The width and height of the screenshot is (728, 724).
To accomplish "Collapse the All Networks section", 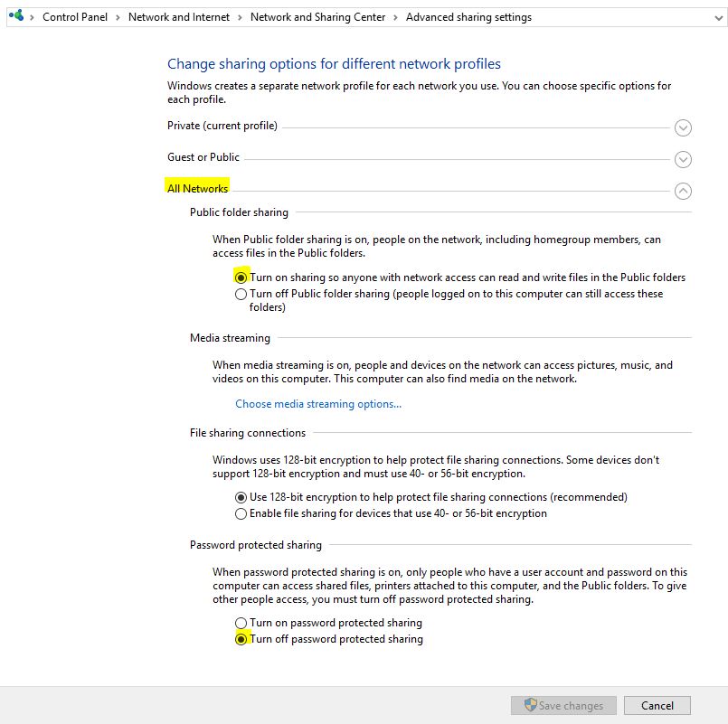I will (x=683, y=191).
